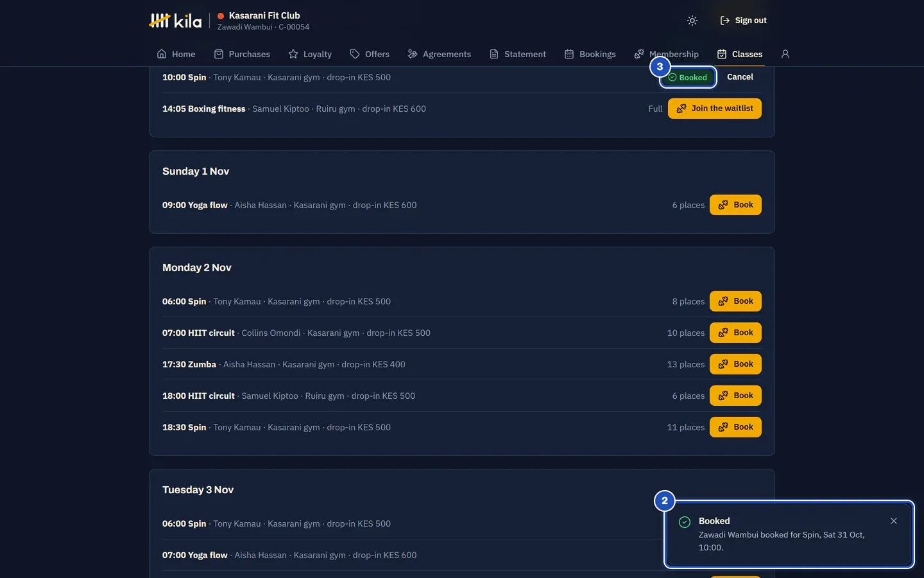
Task: Book the 17:30 Zumba class
Action: [x=735, y=364]
